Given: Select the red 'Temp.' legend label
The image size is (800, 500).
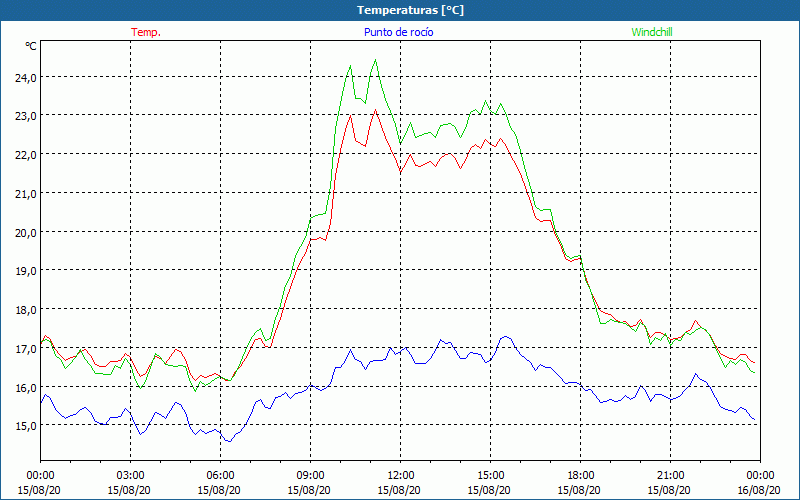Looking at the screenshot, I should tap(146, 32).
